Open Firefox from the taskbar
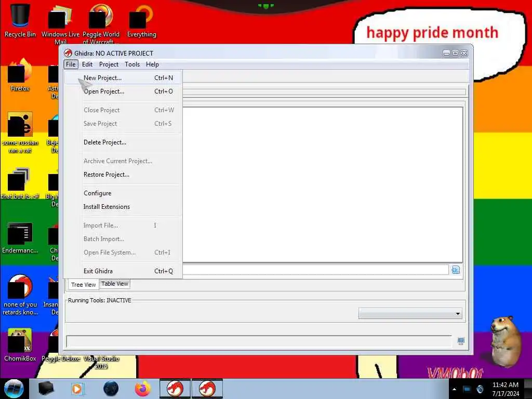 click(x=142, y=389)
